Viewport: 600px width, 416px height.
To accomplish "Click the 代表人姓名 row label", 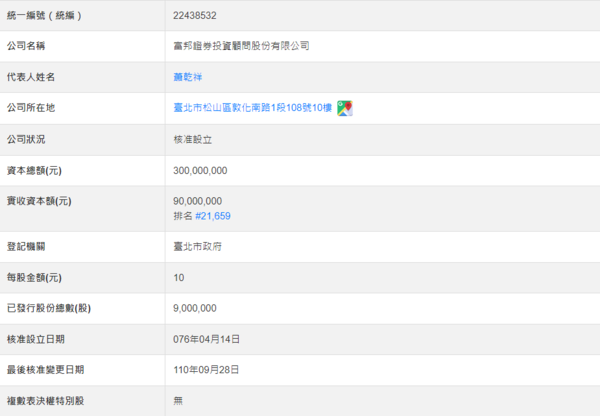I will pos(31,77).
